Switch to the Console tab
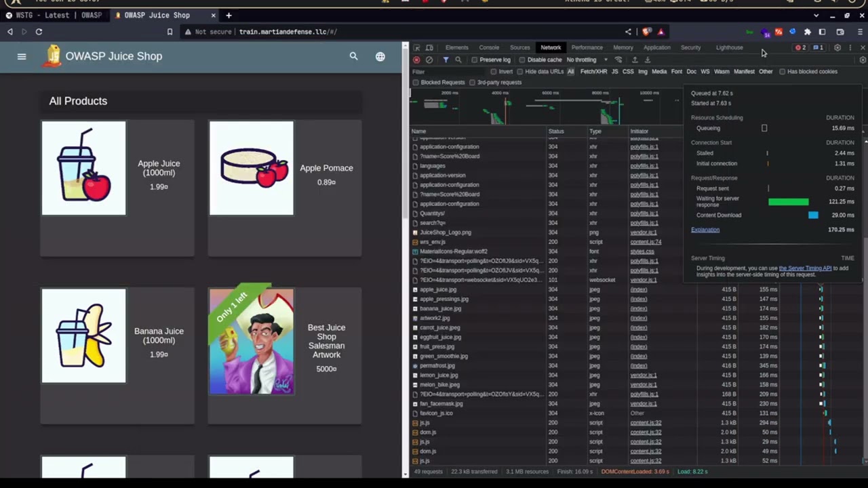This screenshot has height=488, width=868. tap(489, 47)
